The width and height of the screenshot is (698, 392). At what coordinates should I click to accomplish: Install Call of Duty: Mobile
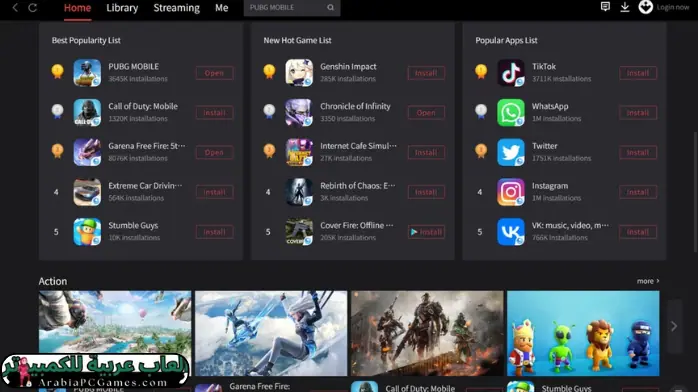pos(214,113)
